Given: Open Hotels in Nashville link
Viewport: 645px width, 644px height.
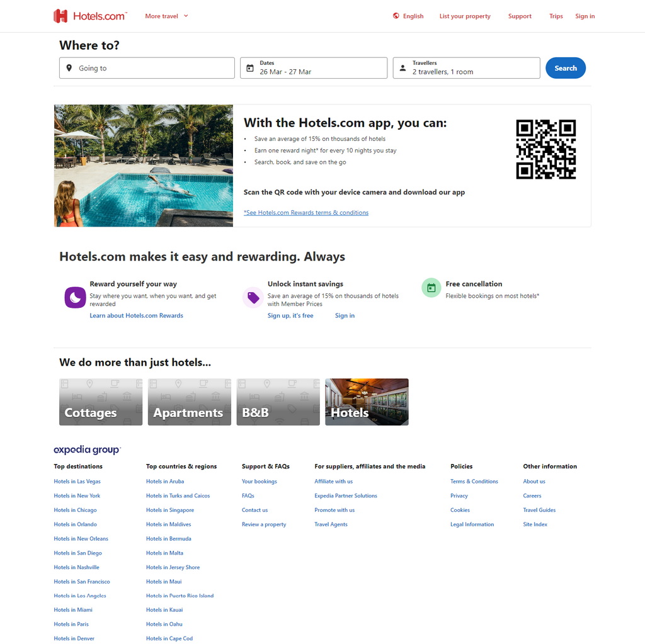Looking at the screenshot, I should [x=76, y=567].
